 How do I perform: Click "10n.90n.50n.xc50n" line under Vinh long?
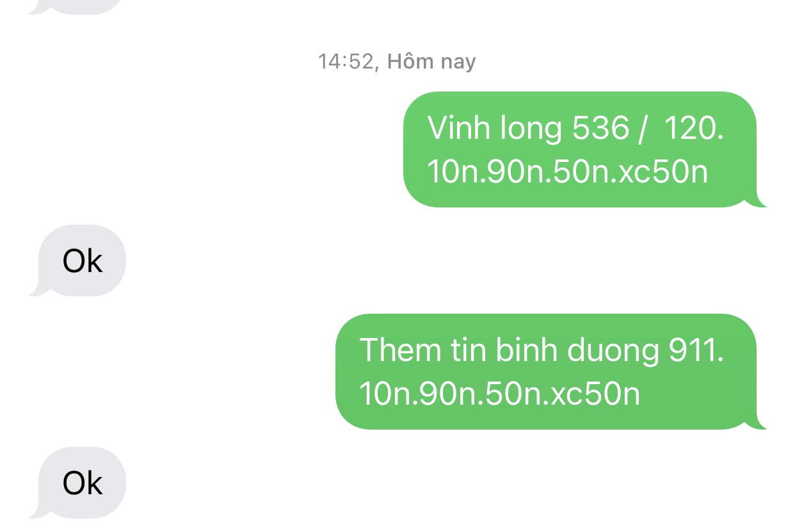pos(567,172)
